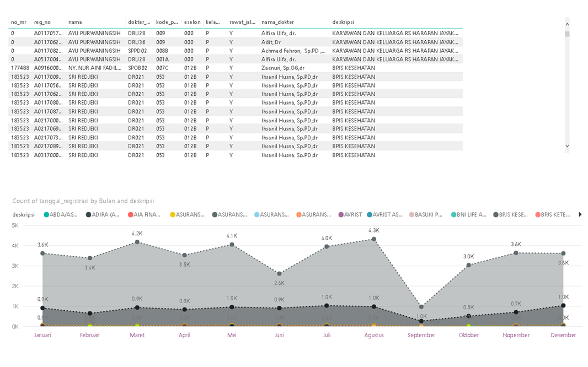Sort table by the reg_no column header

(42, 22)
